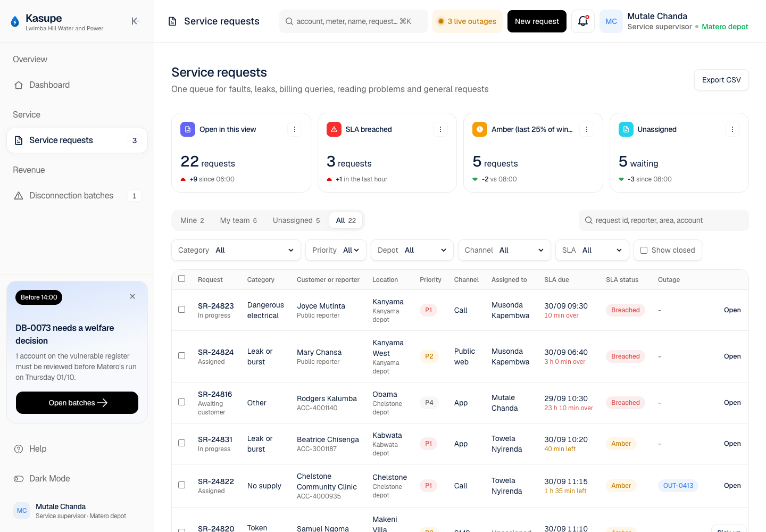
Task: Click the Breached badge on SR-24816
Action: (x=625, y=403)
